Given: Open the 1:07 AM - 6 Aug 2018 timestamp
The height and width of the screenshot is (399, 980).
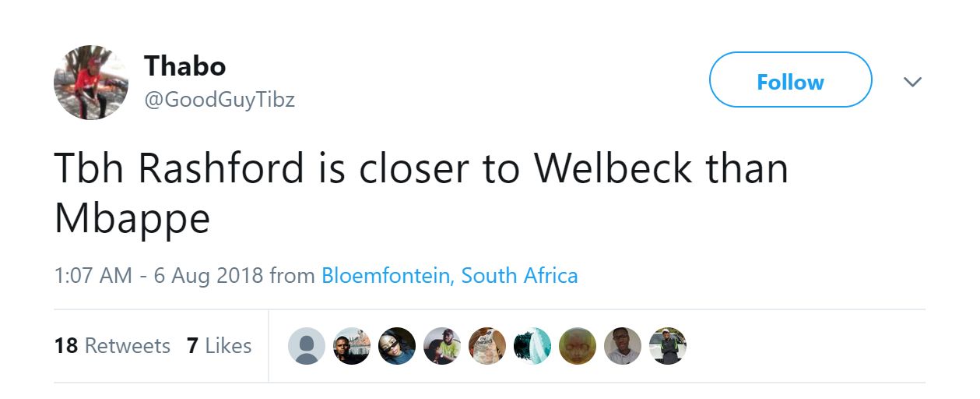Looking at the screenshot, I should pyautogui.click(x=158, y=275).
